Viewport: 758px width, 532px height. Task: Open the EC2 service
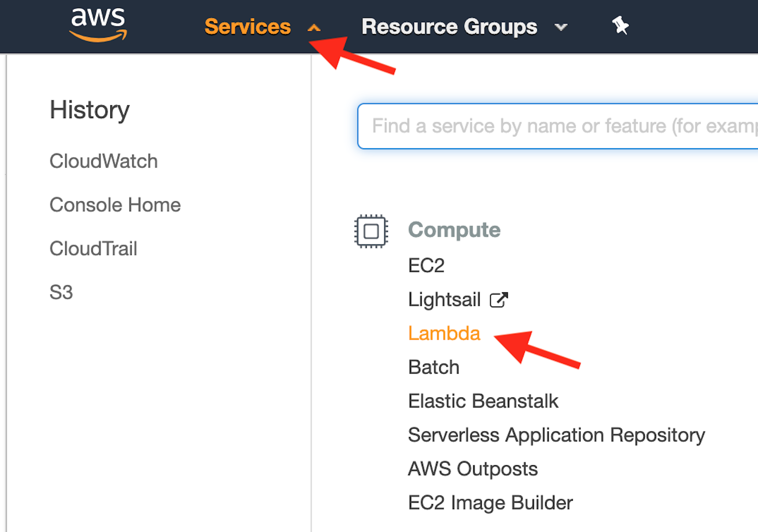pyautogui.click(x=425, y=265)
